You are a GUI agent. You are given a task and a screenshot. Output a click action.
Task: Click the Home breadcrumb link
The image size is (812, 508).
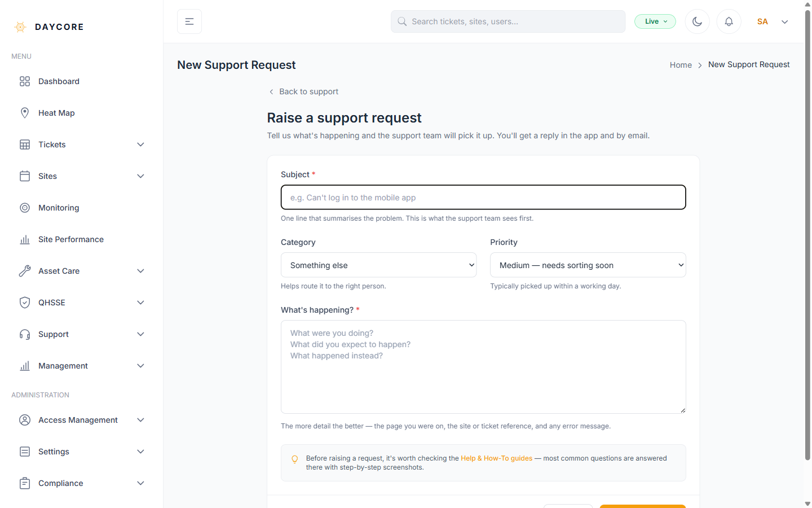coord(681,65)
